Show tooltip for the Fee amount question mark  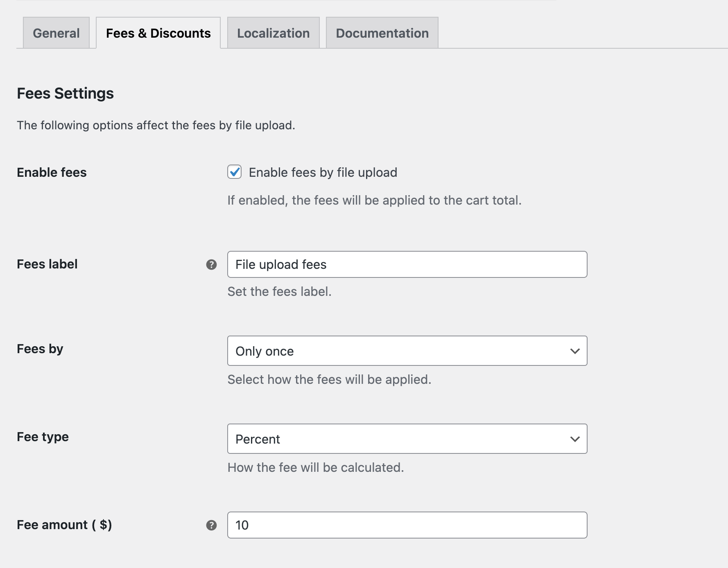pos(211,525)
